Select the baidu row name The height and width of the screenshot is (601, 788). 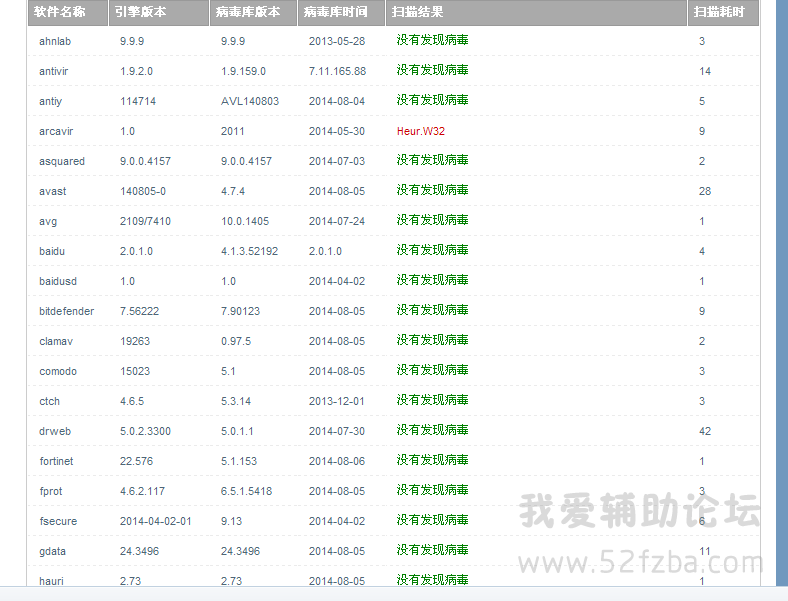point(52,251)
